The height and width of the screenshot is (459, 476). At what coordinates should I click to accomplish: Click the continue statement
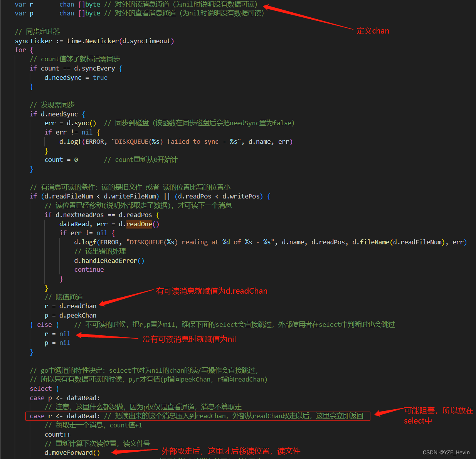[x=89, y=269]
